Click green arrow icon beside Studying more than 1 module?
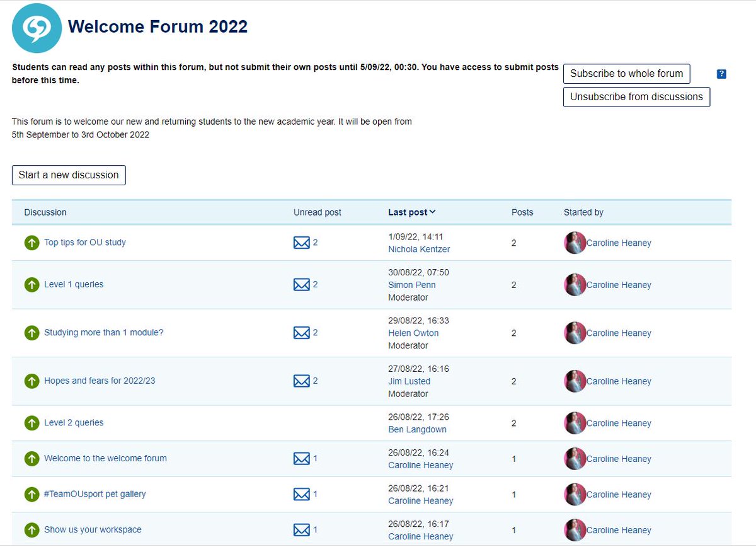This screenshot has width=756, height=547. [x=32, y=333]
